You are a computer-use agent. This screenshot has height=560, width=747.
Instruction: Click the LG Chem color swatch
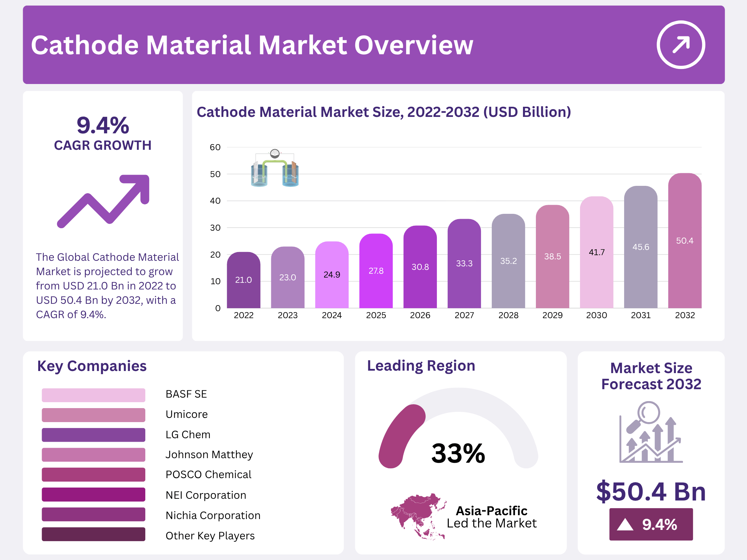[93, 435]
